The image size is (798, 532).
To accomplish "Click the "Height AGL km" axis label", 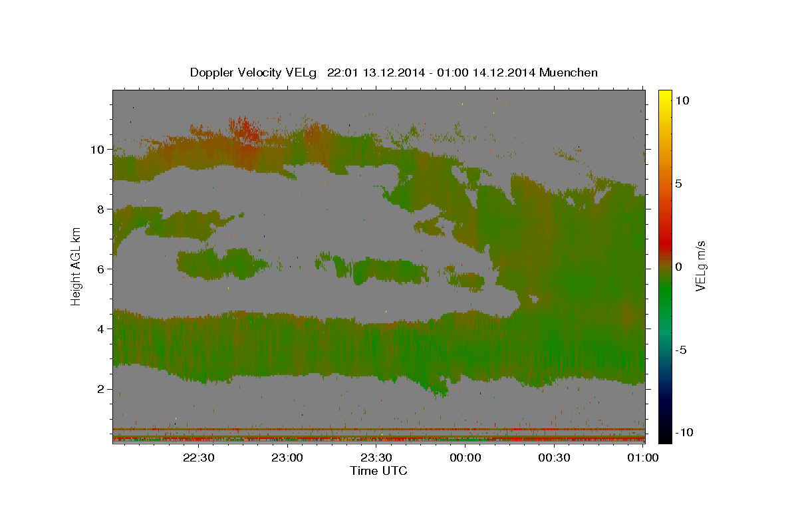I will pyautogui.click(x=76, y=266).
